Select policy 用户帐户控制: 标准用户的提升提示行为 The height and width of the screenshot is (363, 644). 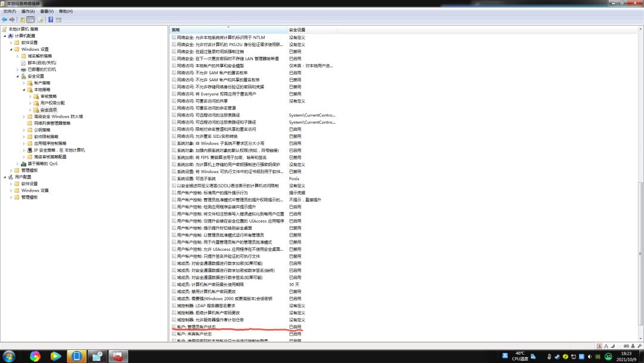pos(212,193)
